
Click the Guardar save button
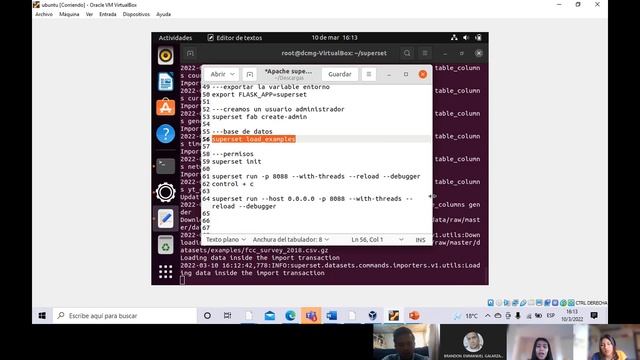[340, 74]
